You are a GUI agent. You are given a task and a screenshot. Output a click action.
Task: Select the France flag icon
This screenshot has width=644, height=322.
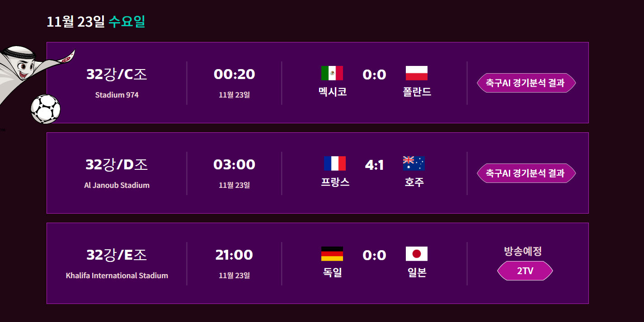point(335,163)
